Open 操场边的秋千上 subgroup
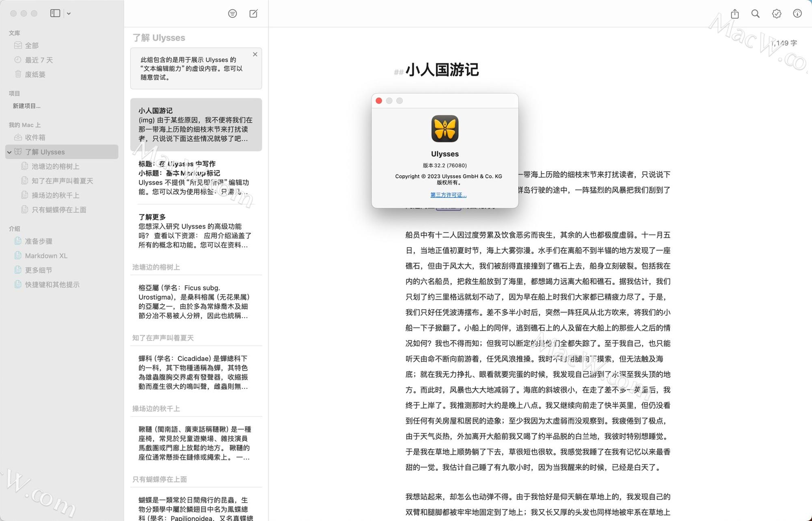Image resolution: width=812 pixels, height=521 pixels. [x=62, y=195]
